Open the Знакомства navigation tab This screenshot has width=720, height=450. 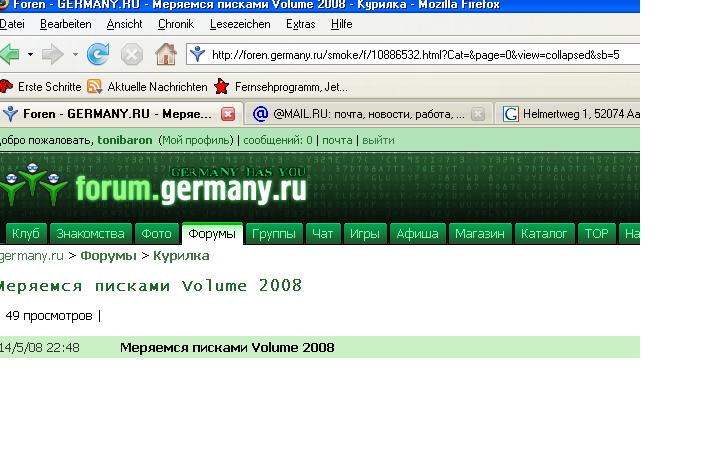(90, 234)
